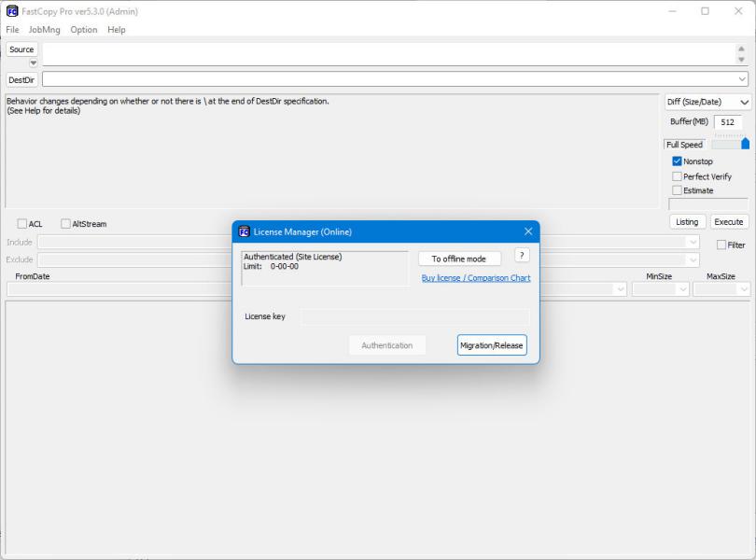Image resolution: width=756 pixels, height=560 pixels.
Task: Open the dropdown left of MinSize
Action: 620,289
